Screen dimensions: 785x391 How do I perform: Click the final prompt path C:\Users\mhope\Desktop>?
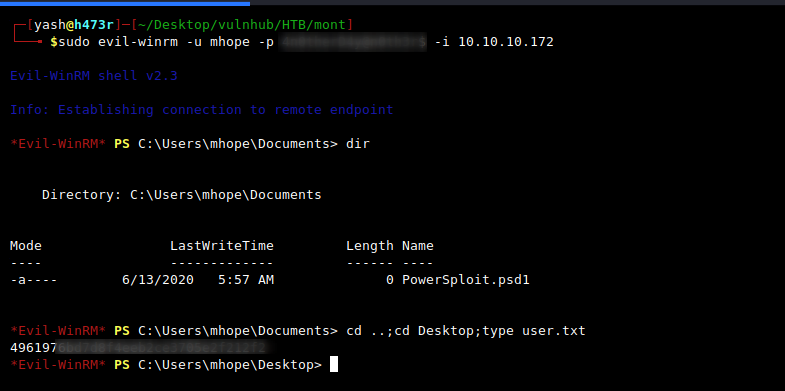[230, 365]
